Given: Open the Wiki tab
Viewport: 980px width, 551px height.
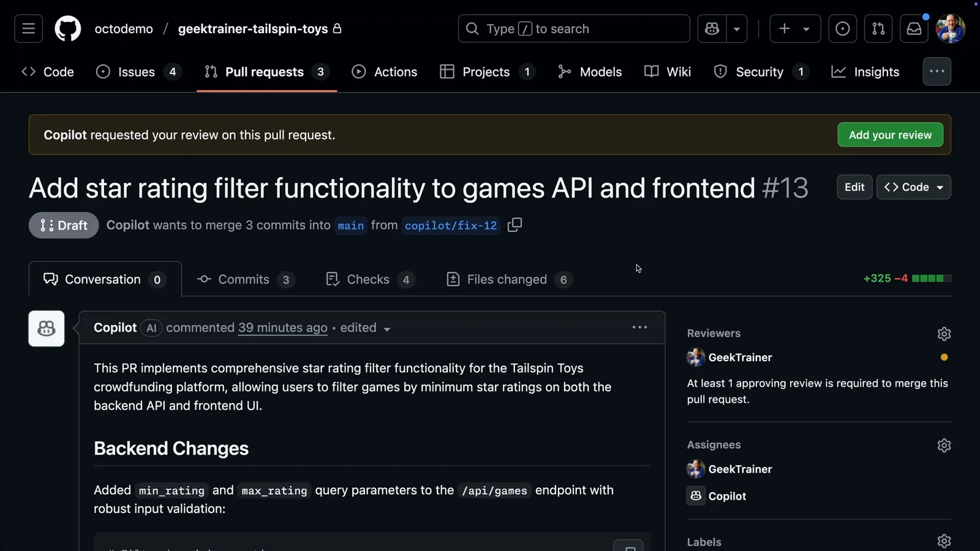Looking at the screenshot, I should [668, 72].
